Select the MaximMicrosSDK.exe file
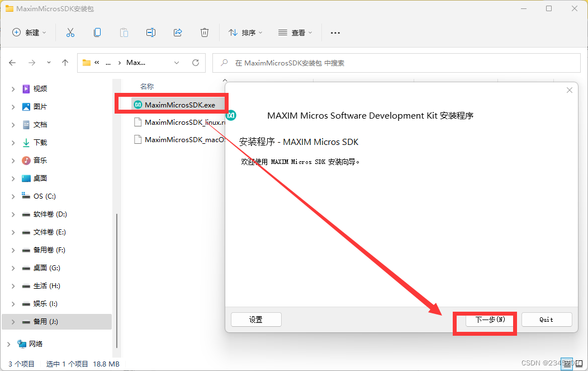 point(179,105)
